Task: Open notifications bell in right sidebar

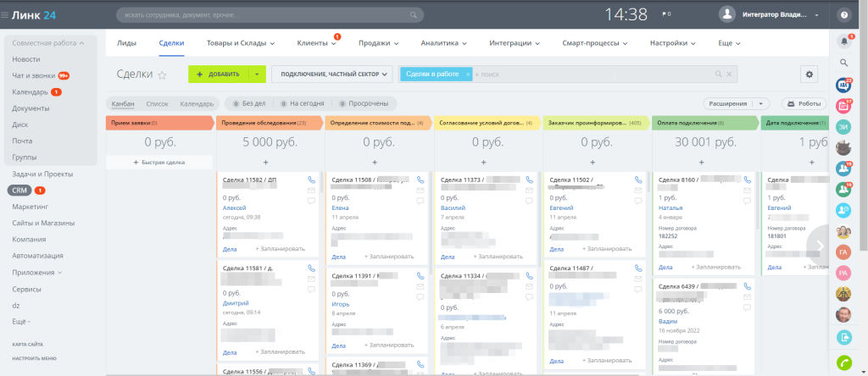Action: 844,41
